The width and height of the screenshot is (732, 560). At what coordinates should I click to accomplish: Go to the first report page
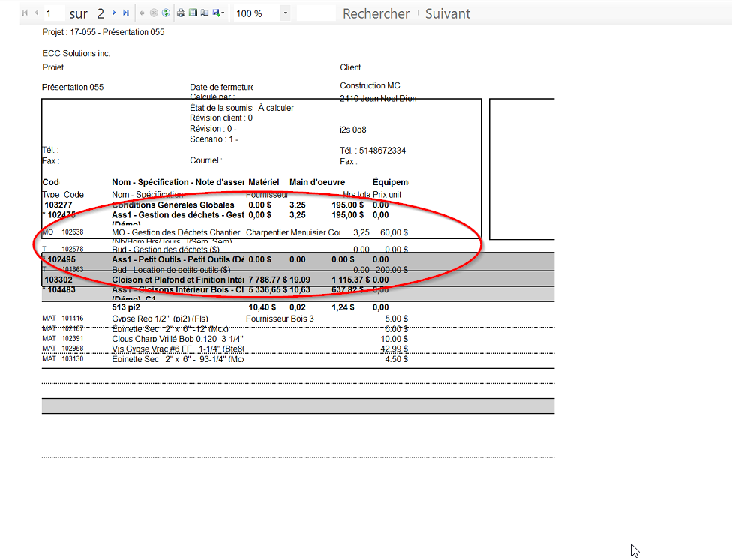(x=25, y=13)
